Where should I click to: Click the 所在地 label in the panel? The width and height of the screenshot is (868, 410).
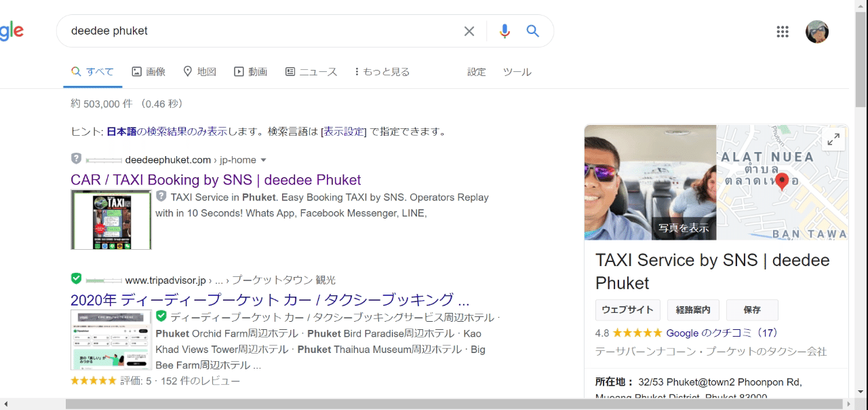pos(614,382)
